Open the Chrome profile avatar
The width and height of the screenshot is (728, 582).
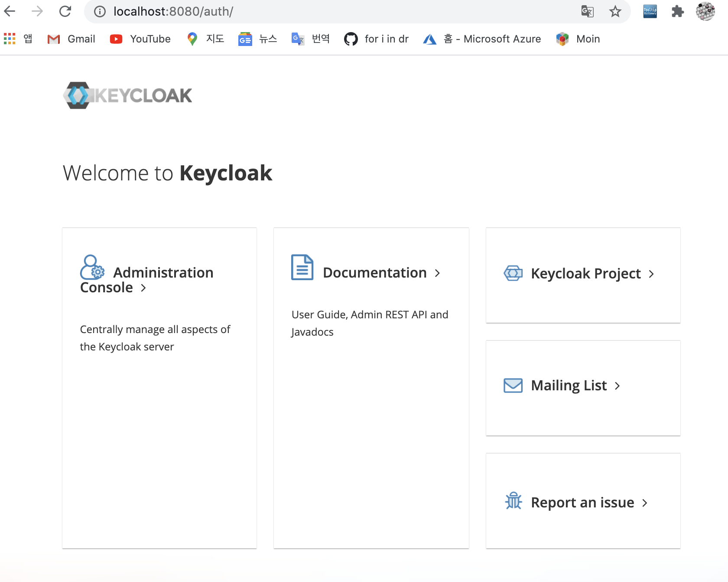point(705,11)
